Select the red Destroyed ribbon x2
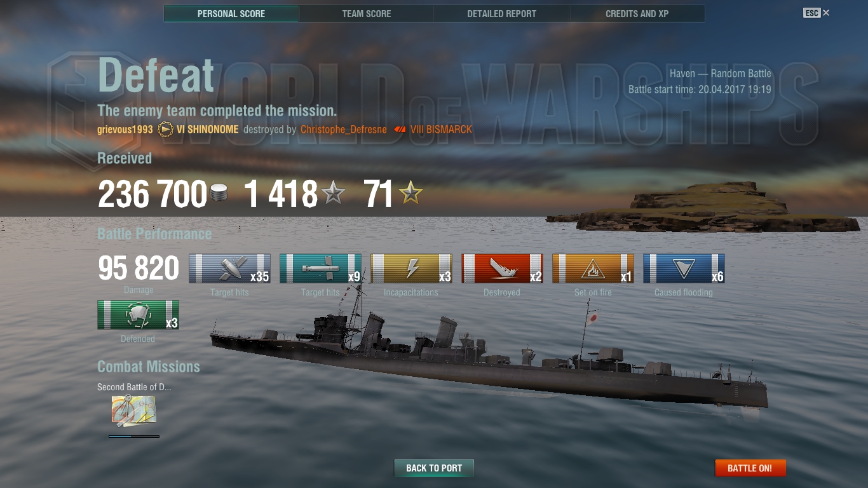 502,268
